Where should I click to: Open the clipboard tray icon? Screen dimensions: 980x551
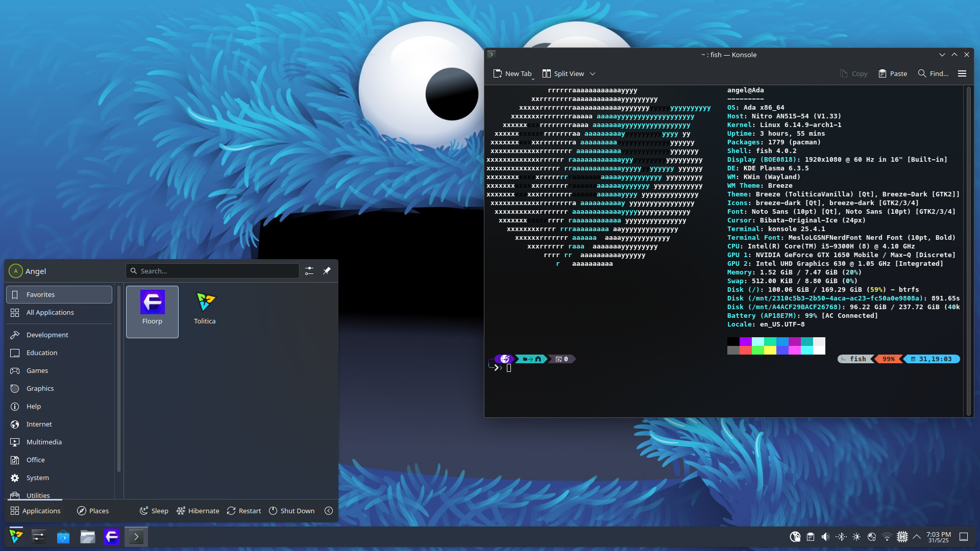click(811, 537)
